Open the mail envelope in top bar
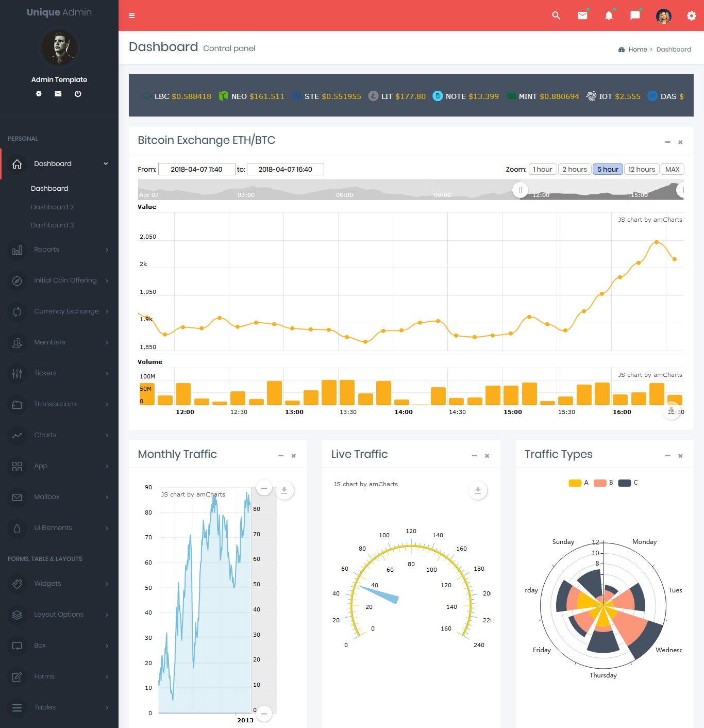Image resolution: width=704 pixels, height=728 pixels. point(582,15)
